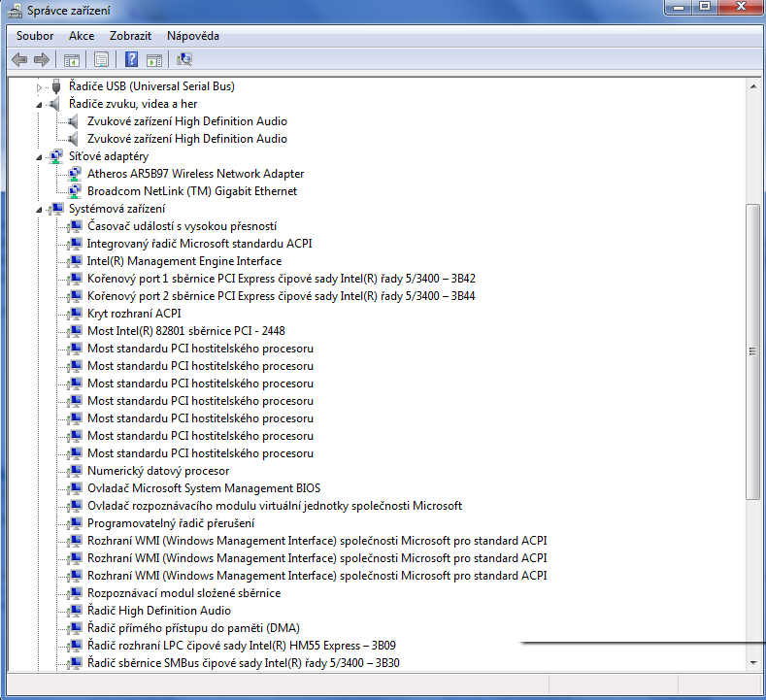Select Kořenový port 1 sběrnice PCI Express 3B42

tap(282, 279)
